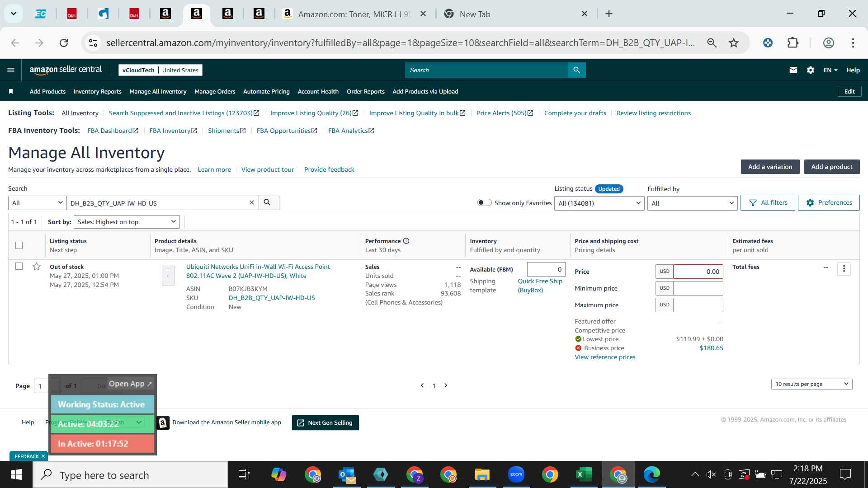The image size is (868, 488).
Task: Open Manage Orders menu item
Action: [215, 91]
